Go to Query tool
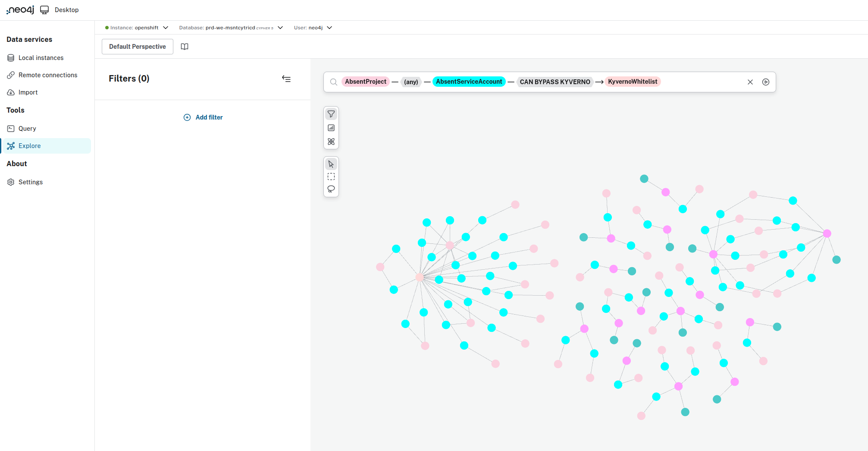The image size is (868, 451). (x=27, y=129)
